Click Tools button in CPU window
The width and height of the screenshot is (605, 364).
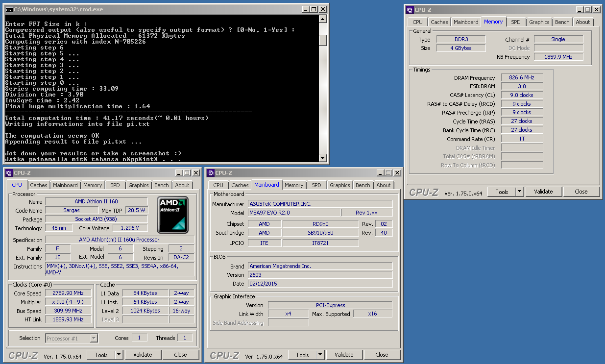point(101,355)
